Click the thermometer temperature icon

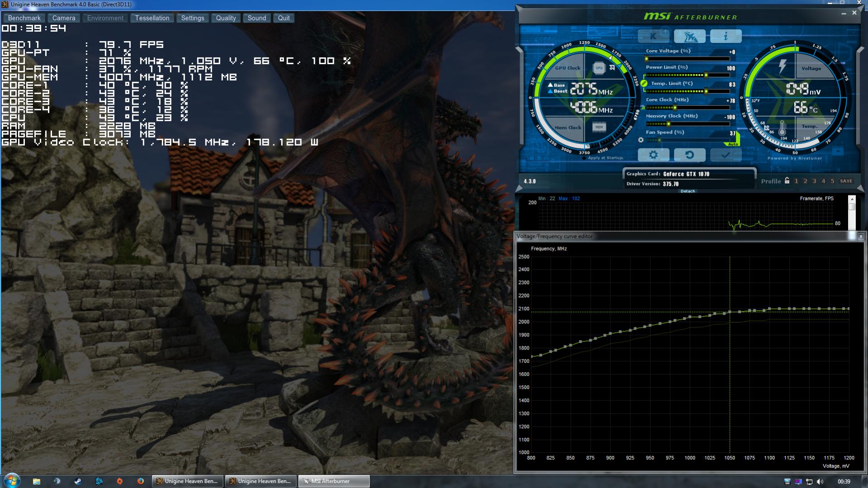click(x=782, y=128)
